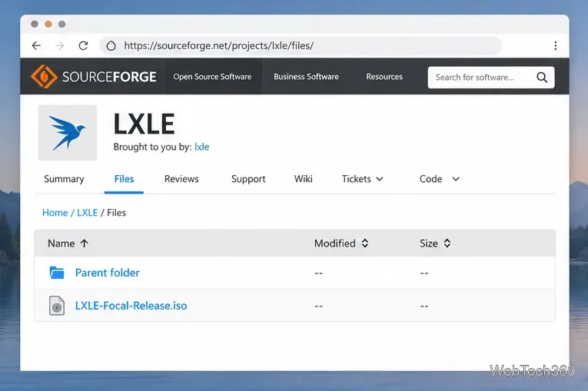588x391 pixels.
Task: Switch to the Summary tab
Action: coord(64,179)
